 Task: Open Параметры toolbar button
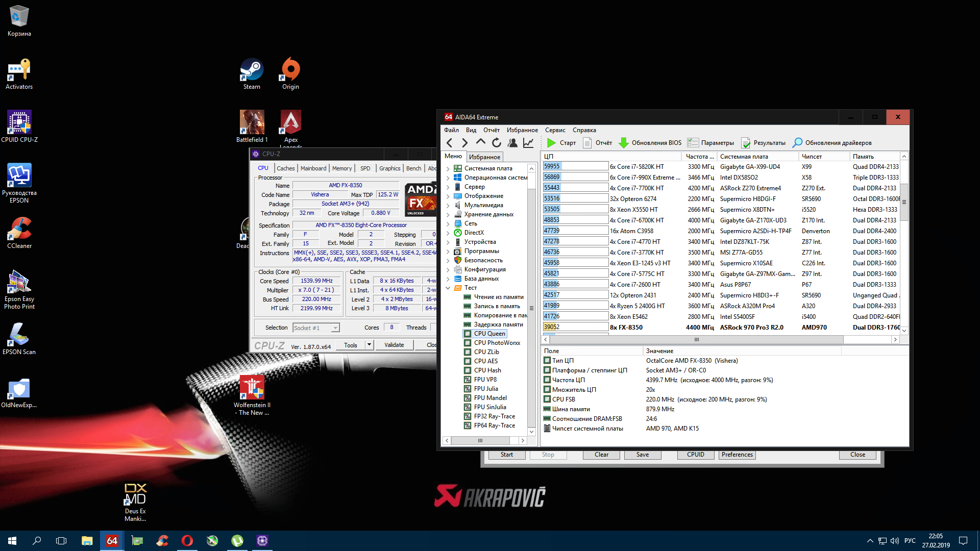pyautogui.click(x=710, y=143)
